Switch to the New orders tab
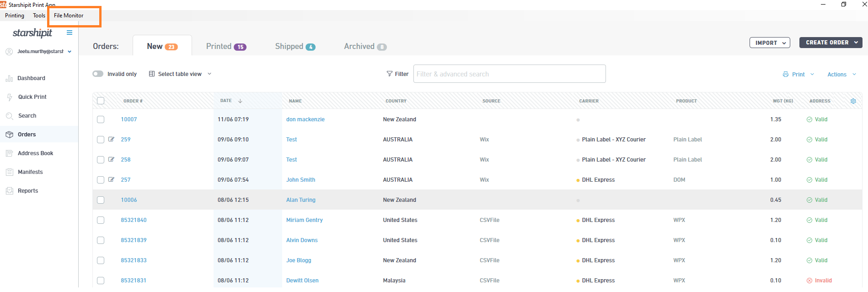Viewport: 868px width, 292px height. (162, 46)
